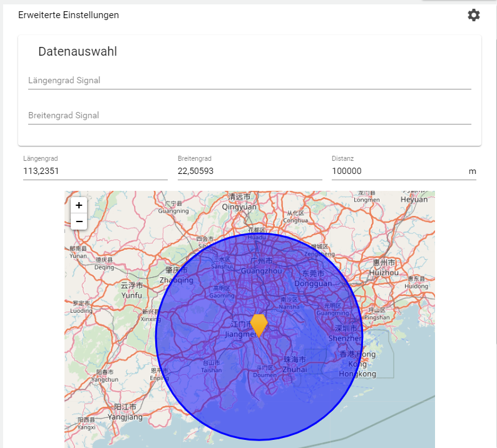
Task: Click Yangjiang on the map
Action: coord(125,417)
